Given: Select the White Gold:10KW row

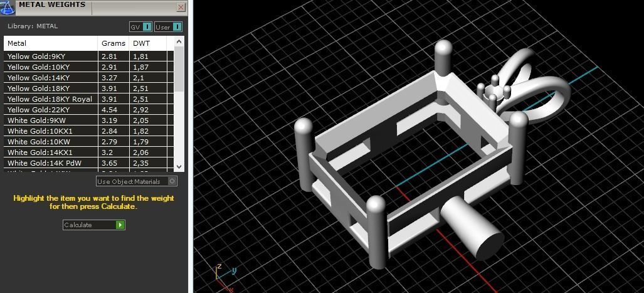Looking at the screenshot, I should [x=88, y=142].
